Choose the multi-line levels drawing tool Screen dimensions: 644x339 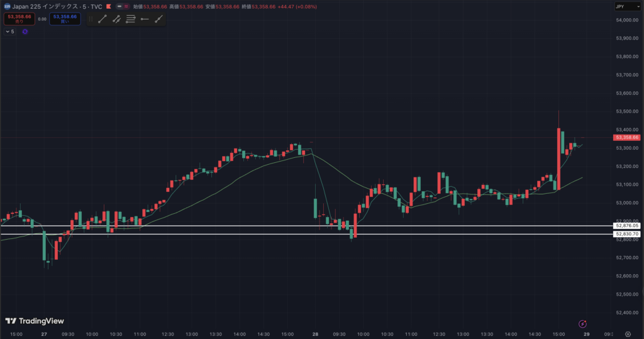click(x=130, y=19)
